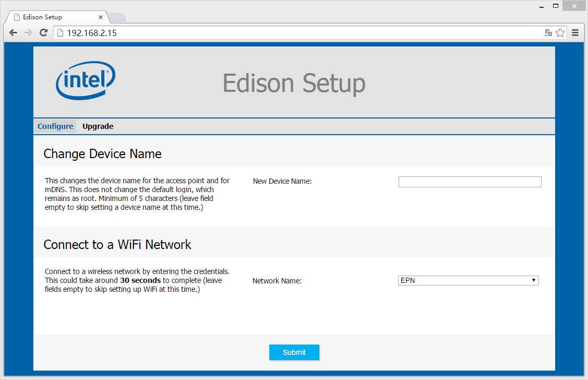
Task: Go back with the browser back arrow
Action: pyautogui.click(x=13, y=33)
